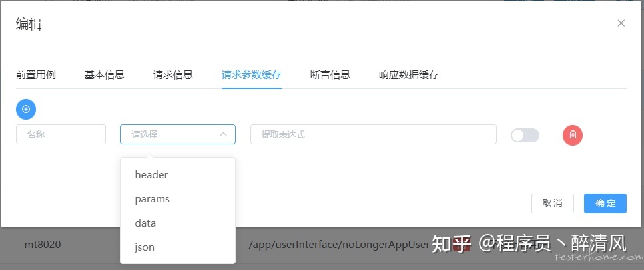Switch to the 响应数据缓存 tab

pyautogui.click(x=409, y=75)
